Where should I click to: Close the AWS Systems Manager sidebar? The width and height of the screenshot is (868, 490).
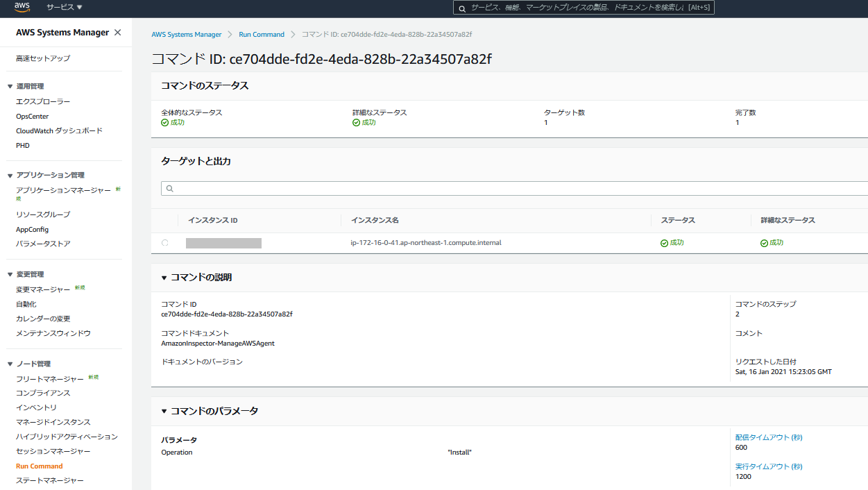point(117,33)
